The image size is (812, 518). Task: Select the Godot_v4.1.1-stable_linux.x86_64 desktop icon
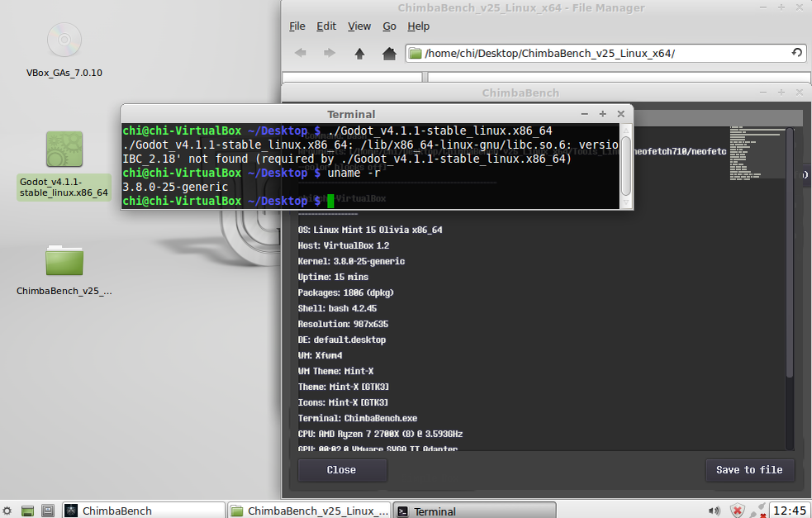(64, 150)
